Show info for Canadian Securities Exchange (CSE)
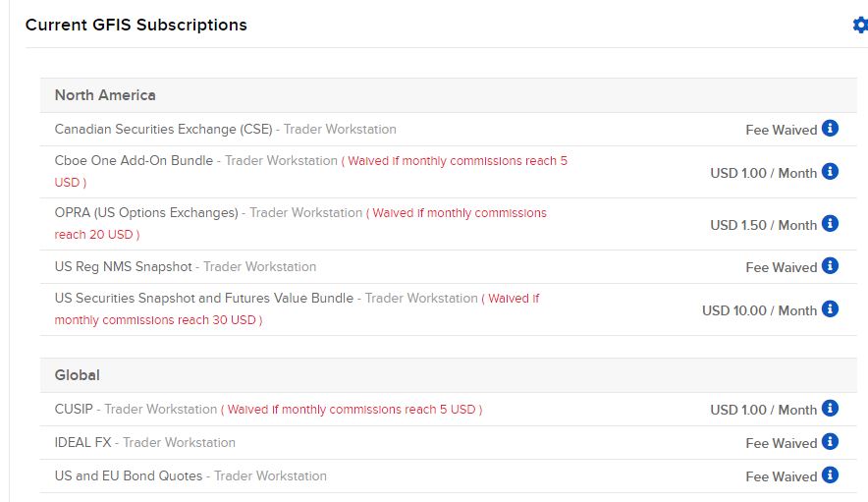The width and height of the screenshot is (868, 502). (x=830, y=128)
